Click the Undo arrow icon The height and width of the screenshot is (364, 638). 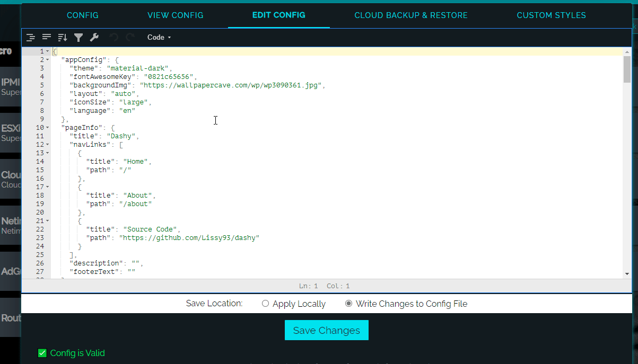coord(113,37)
